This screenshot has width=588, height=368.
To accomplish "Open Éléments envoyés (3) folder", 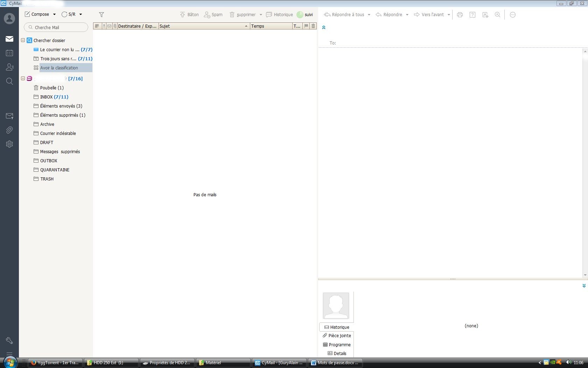I will point(58,106).
